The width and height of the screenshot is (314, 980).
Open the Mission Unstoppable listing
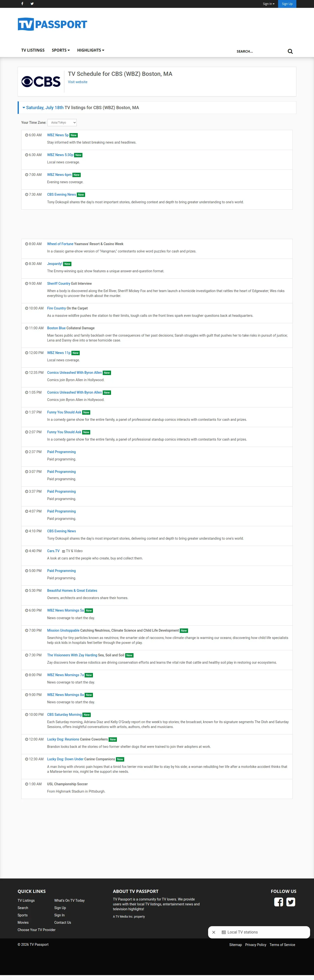(x=63, y=630)
